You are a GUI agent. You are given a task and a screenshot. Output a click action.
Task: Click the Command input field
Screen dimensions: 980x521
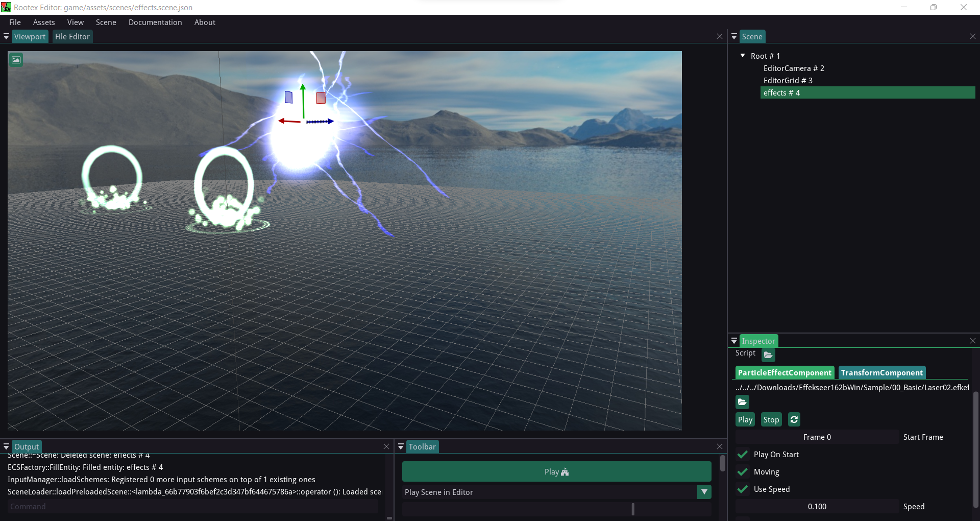tap(193, 506)
